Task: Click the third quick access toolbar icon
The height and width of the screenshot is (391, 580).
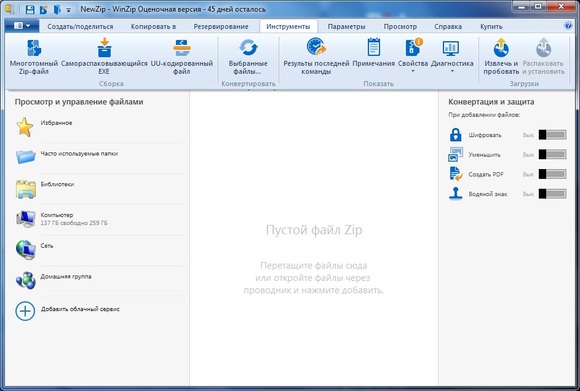Action: click(57, 10)
